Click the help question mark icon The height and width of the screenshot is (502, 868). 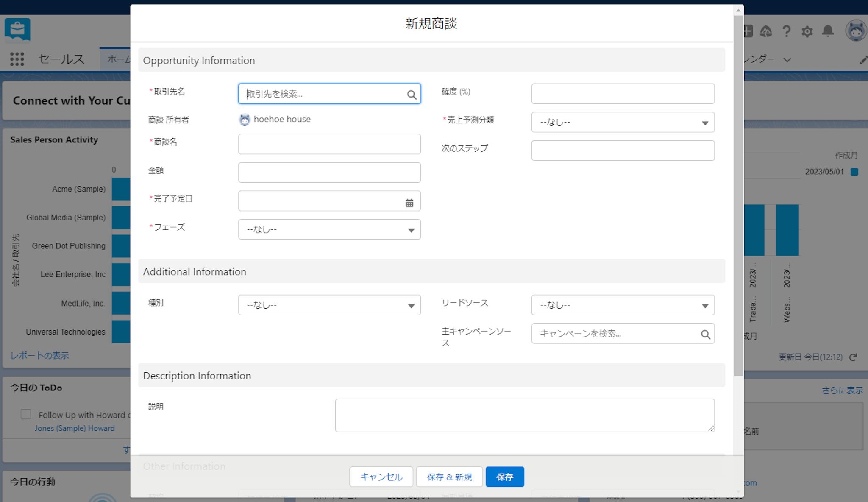pyautogui.click(x=787, y=31)
